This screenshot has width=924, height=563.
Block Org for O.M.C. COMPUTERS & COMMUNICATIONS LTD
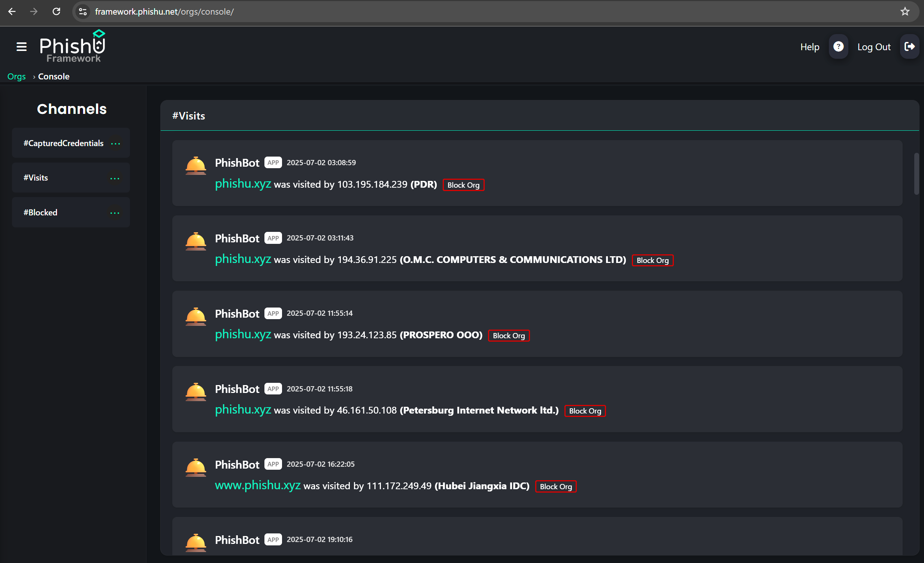pyautogui.click(x=652, y=260)
